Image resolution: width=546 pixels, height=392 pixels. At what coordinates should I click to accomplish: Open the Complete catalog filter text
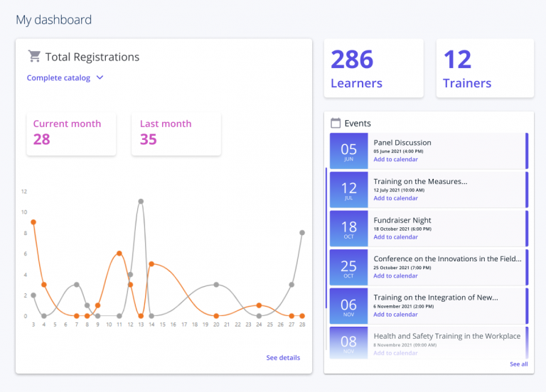click(x=58, y=78)
